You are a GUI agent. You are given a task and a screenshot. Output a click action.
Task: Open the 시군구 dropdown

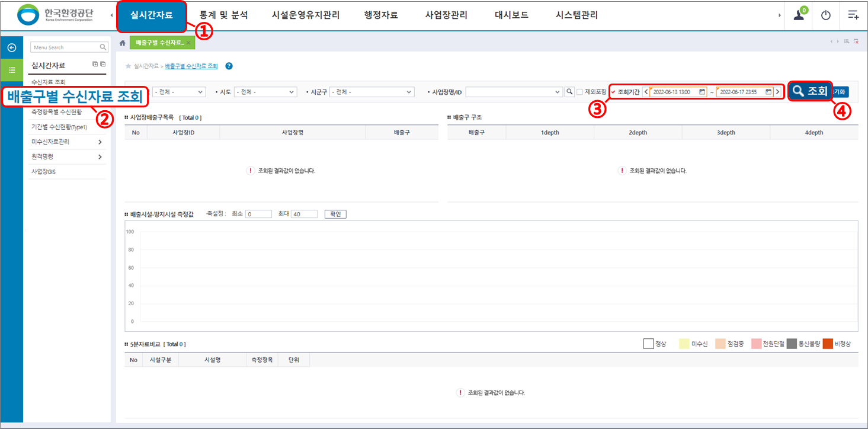[371, 92]
